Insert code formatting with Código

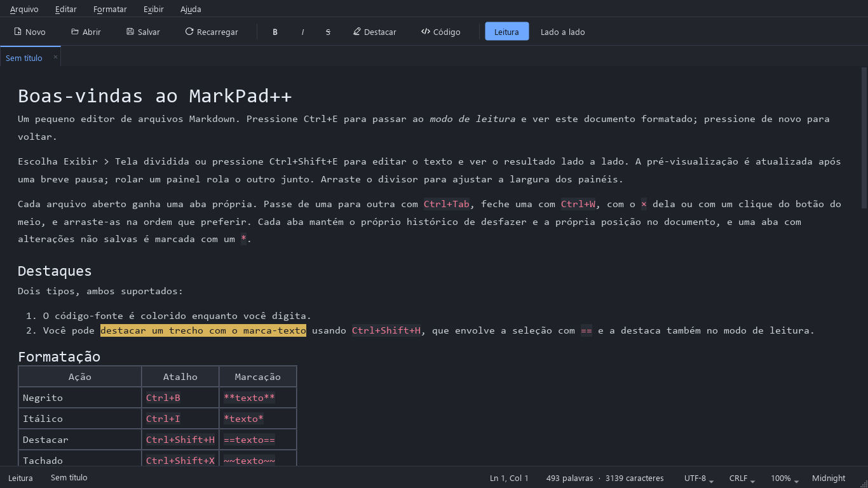[441, 32]
